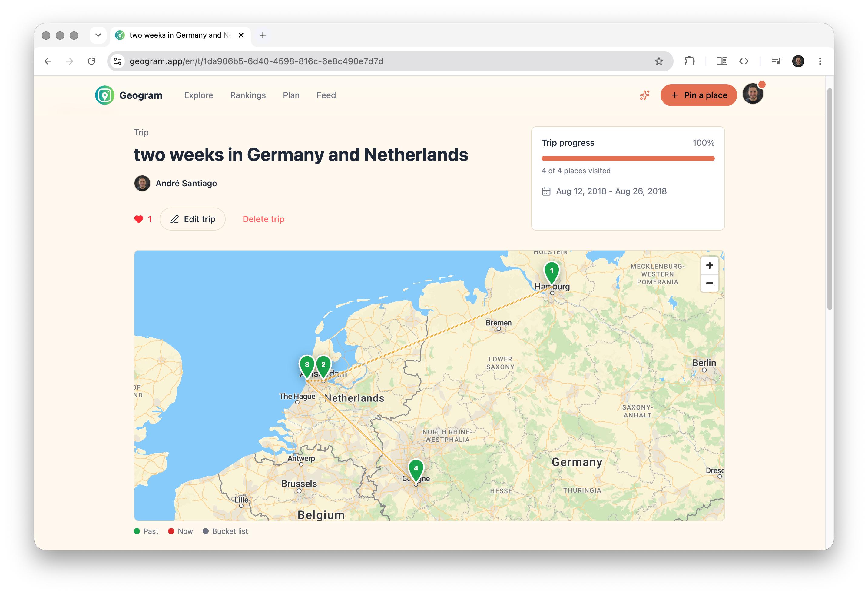Viewport: 868px width, 595px height.
Task: Zoom out on the map
Action: (x=710, y=283)
